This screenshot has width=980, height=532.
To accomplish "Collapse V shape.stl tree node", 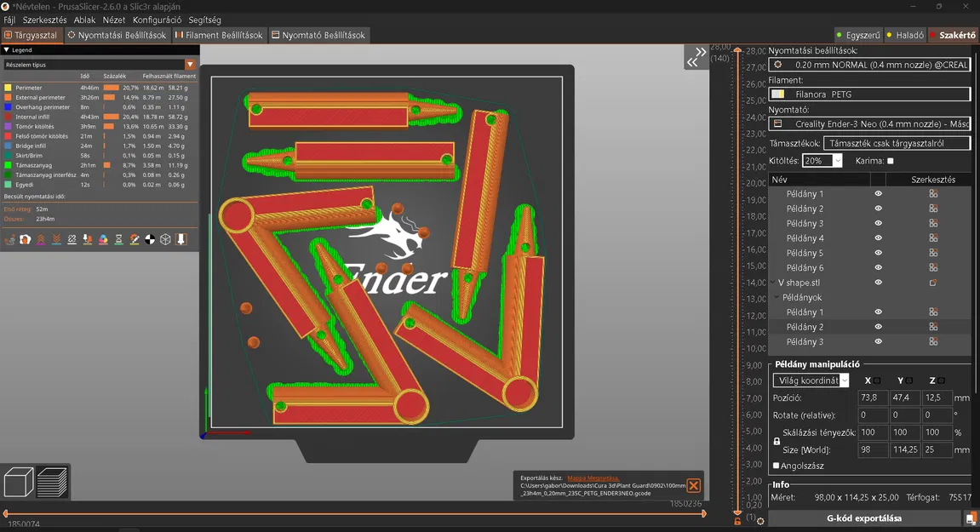I will (x=773, y=283).
